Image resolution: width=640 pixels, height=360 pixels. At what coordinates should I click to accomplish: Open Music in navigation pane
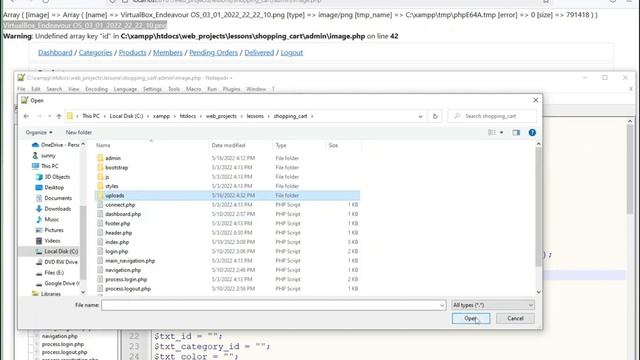click(51, 219)
